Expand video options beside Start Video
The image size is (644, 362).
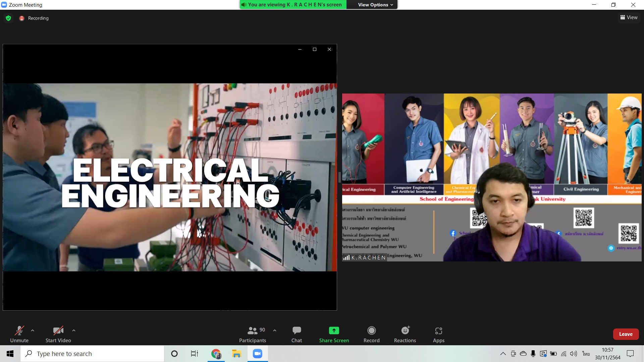tap(74, 330)
